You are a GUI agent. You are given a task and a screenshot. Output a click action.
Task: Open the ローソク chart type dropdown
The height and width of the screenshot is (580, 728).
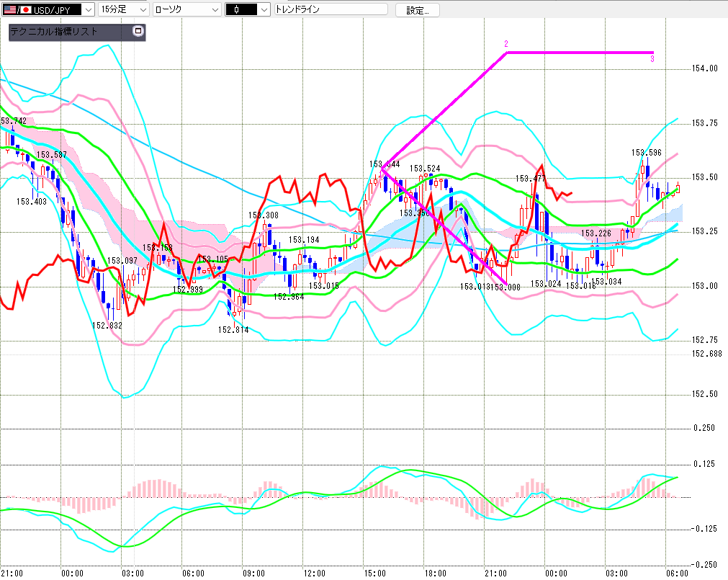point(213,9)
